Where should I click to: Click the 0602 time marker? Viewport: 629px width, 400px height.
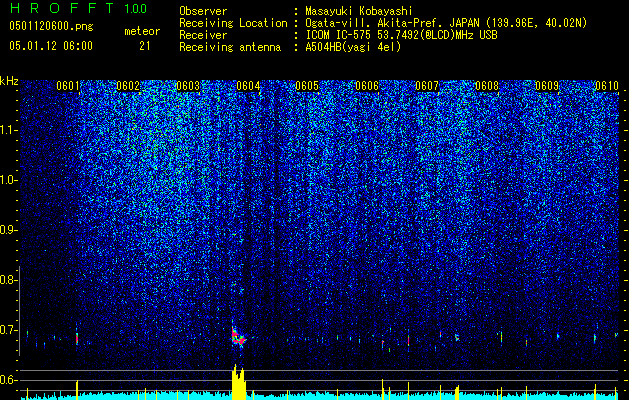[x=128, y=86]
